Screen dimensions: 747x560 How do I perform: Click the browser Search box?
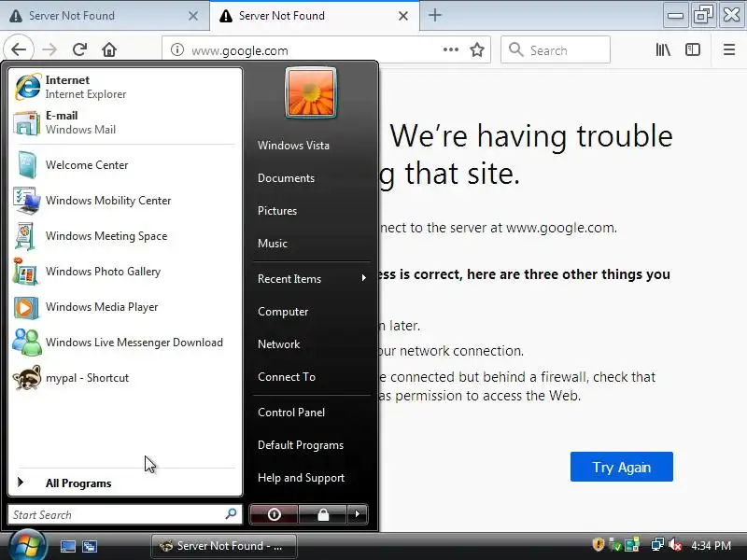pyautogui.click(x=556, y=49)
